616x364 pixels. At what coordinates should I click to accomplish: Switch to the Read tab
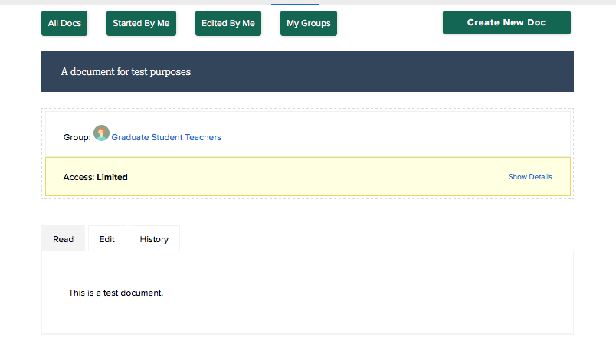[x=63, y=239]
